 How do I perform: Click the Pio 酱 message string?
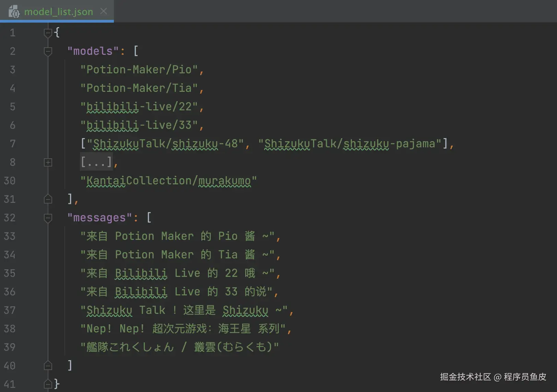pyautogui.click(x=177, y=236)
